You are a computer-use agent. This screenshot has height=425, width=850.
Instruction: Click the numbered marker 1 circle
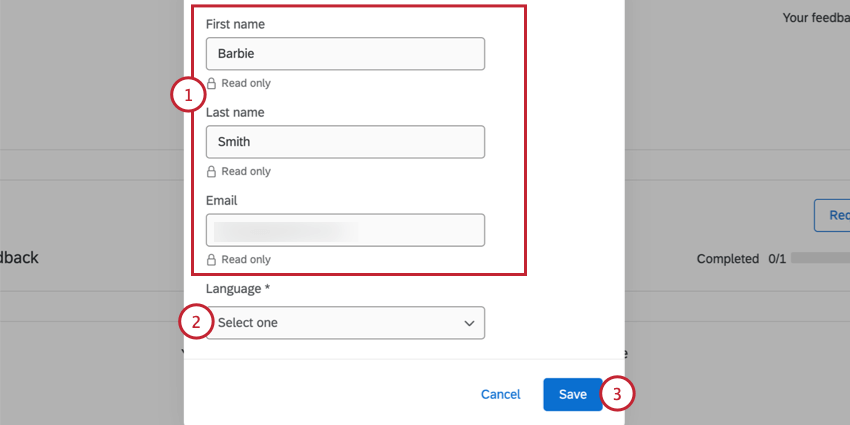point(187,96)
